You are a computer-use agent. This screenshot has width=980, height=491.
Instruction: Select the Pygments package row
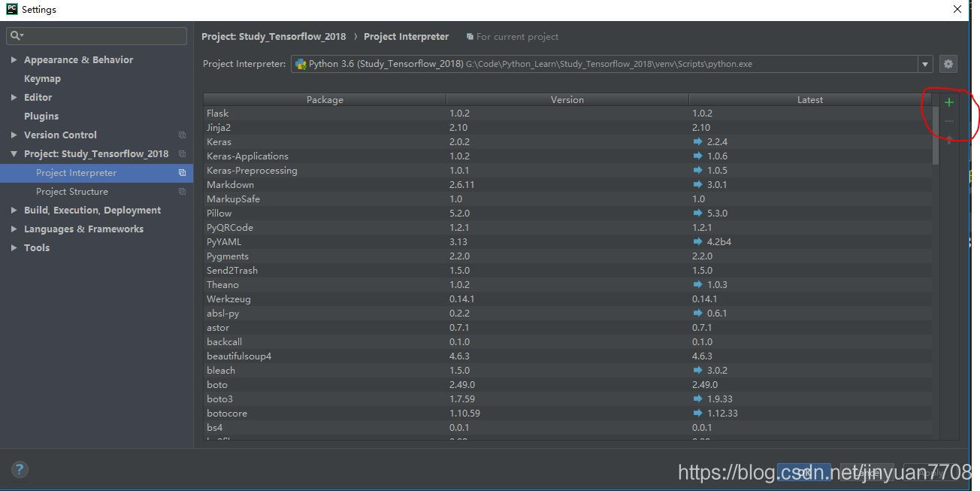click(567, 256)
